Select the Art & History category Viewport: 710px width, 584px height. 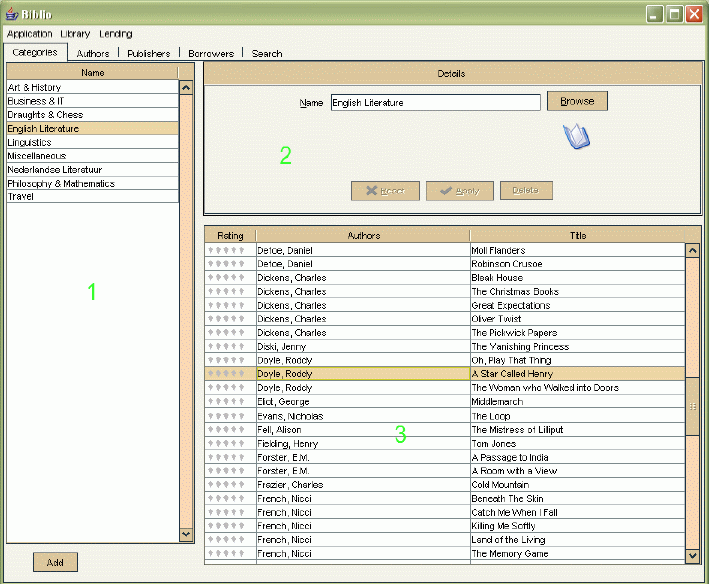[x=93, y=87]
